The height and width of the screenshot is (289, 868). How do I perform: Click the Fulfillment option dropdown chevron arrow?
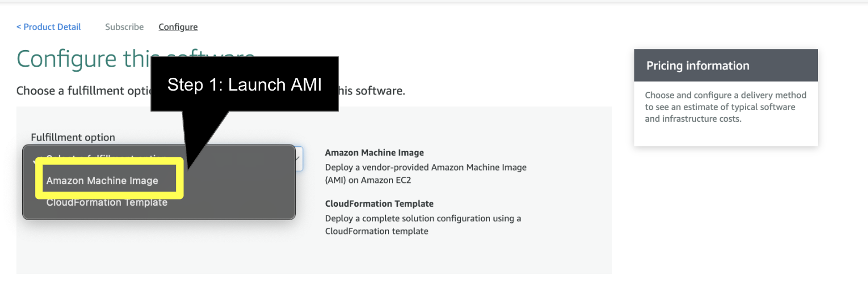[x=297, y=159]
